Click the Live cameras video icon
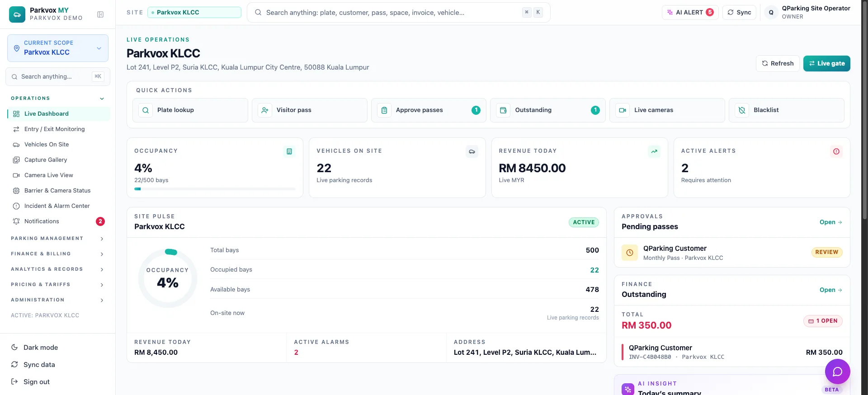Viewport: 868px width, 395px height. point(623,110)
